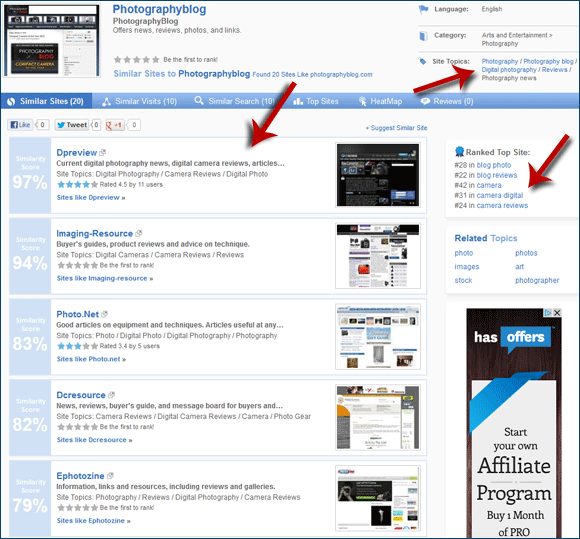Open the Ephotozine screenshot thumbnail
This screenshot has width=580, height=539.
pos(378,498)
